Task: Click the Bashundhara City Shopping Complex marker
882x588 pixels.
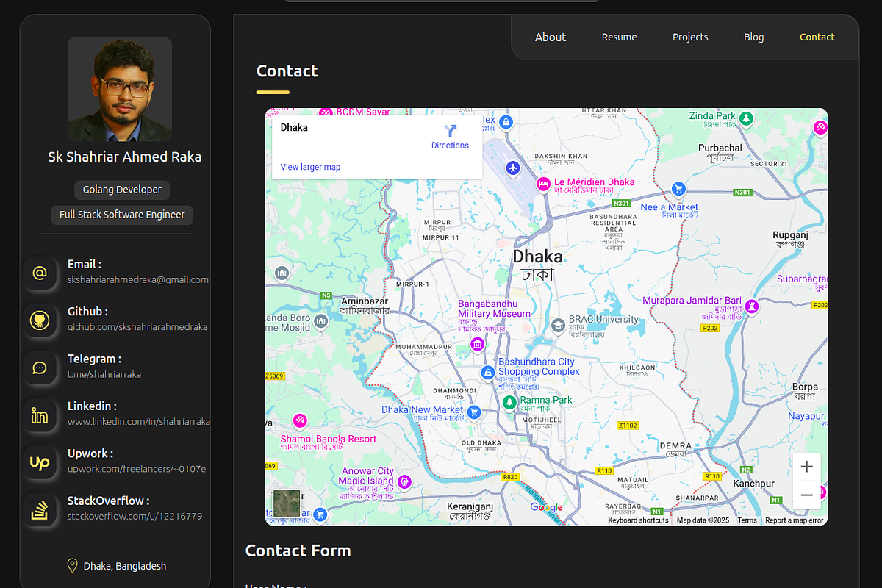Action: tap(487, 373)
